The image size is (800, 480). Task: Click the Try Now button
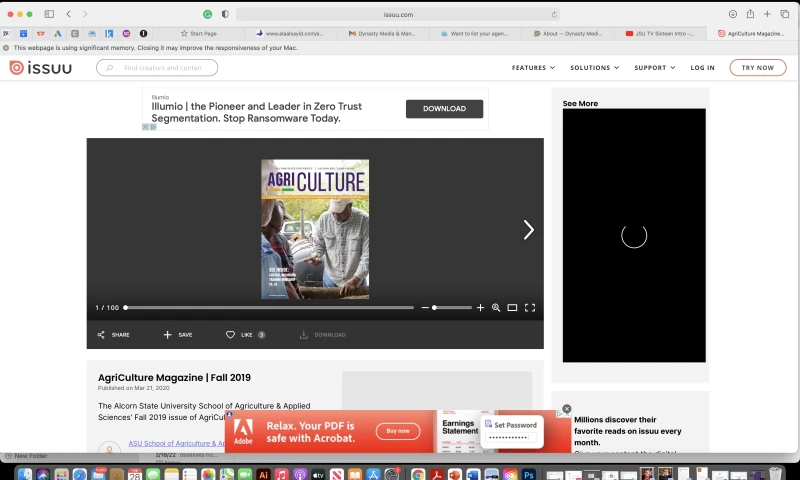[x=757, y=68]
